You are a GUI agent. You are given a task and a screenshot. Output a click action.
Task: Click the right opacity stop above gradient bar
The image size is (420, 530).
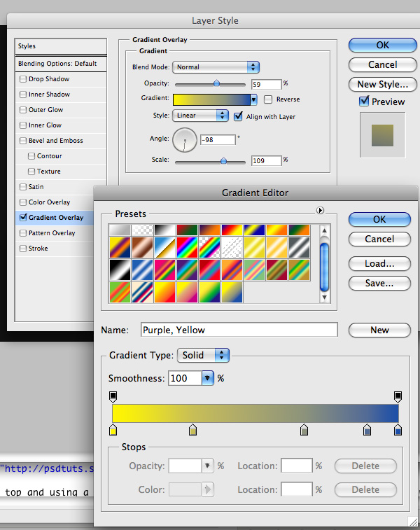(398, 397)
